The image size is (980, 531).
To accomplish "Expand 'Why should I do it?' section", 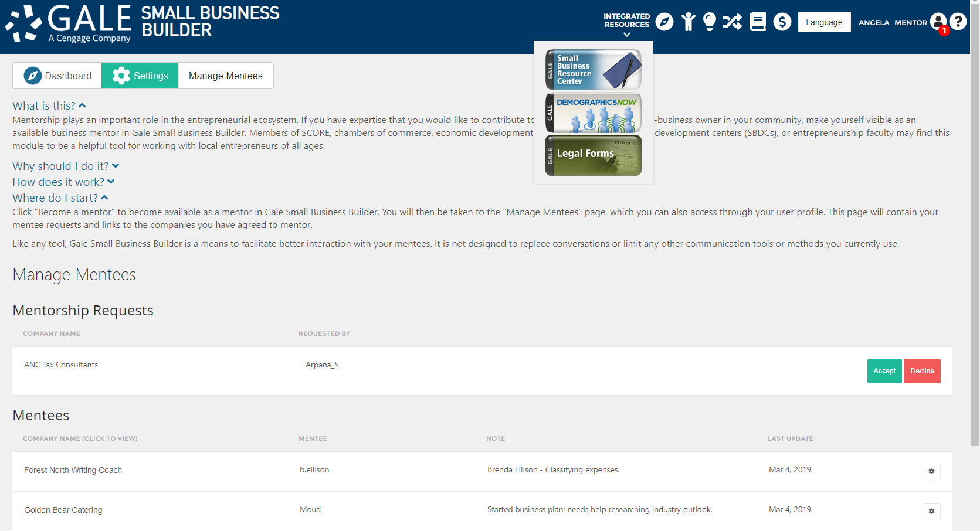I will click(66, 166).
